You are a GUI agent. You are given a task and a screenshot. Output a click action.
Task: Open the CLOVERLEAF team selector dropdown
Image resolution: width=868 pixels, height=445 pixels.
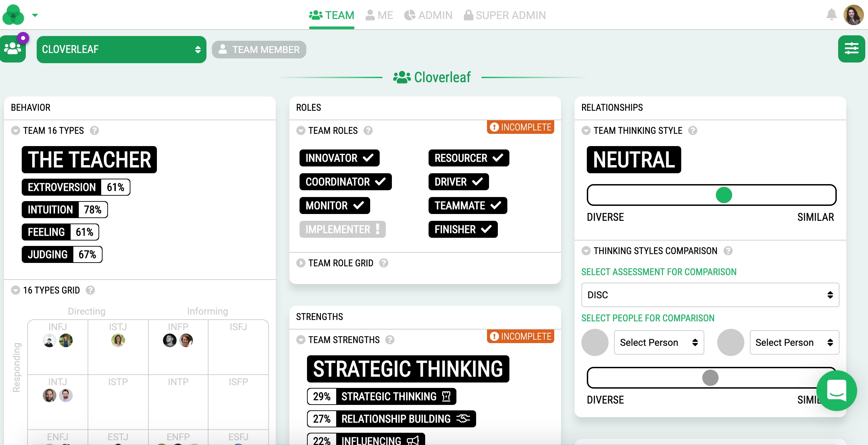point(121,49)
